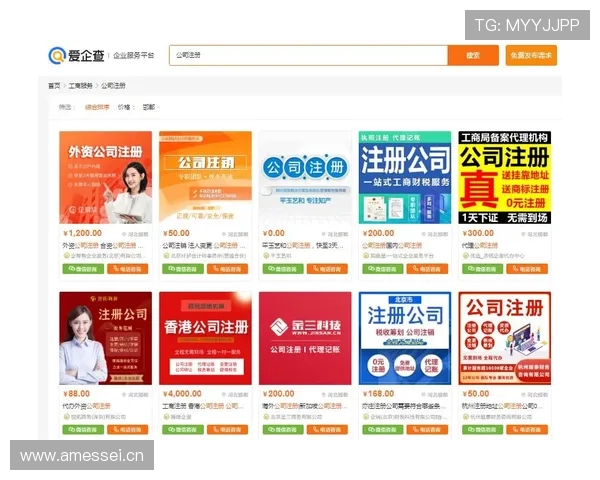Open listing title 外资公司注册 合资公司注册
This screenshot has height=480, width=600.
pos(103,245)
